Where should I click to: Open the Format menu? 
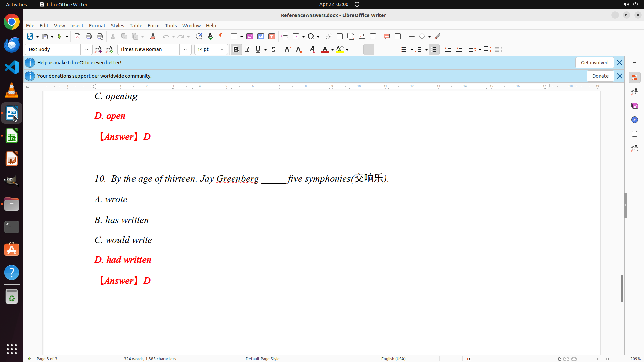coord(97,26)
